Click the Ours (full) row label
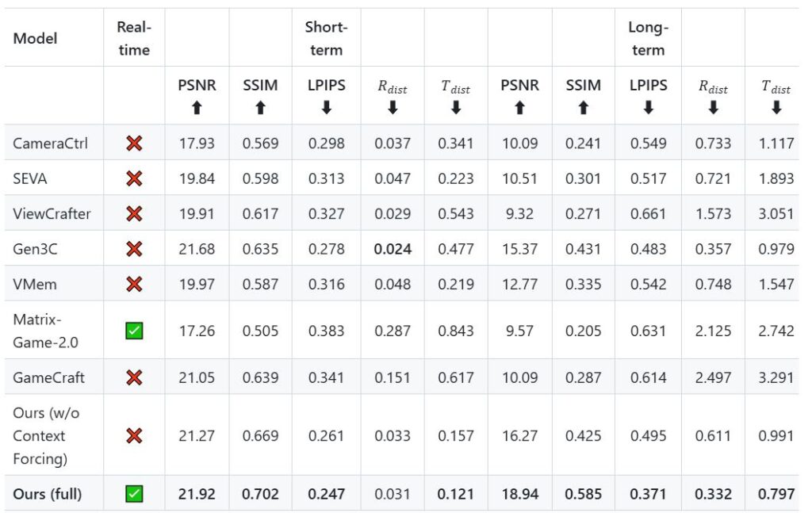The height and width of the screenshot is (513, 812). pyautogui.click(x=47, y=494)
